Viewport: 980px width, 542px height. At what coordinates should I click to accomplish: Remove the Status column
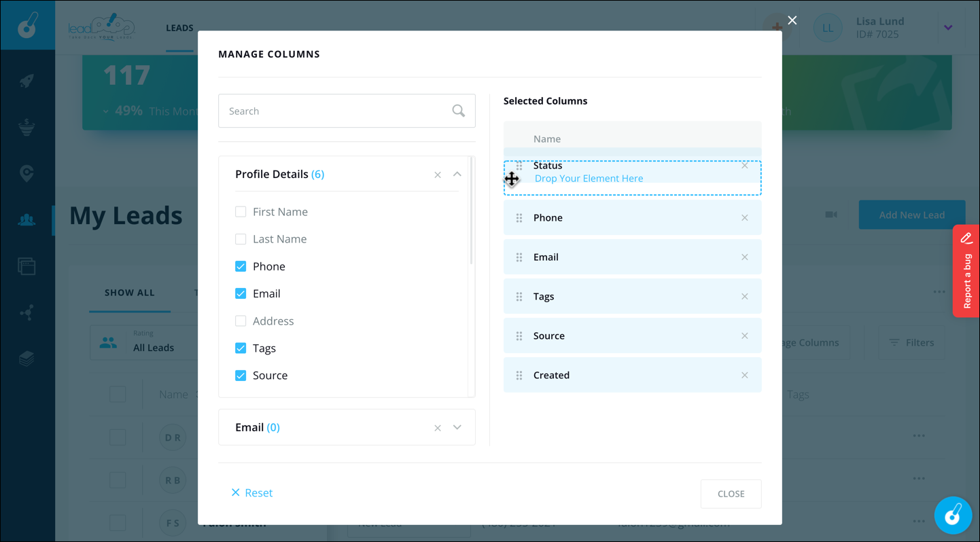745,166
